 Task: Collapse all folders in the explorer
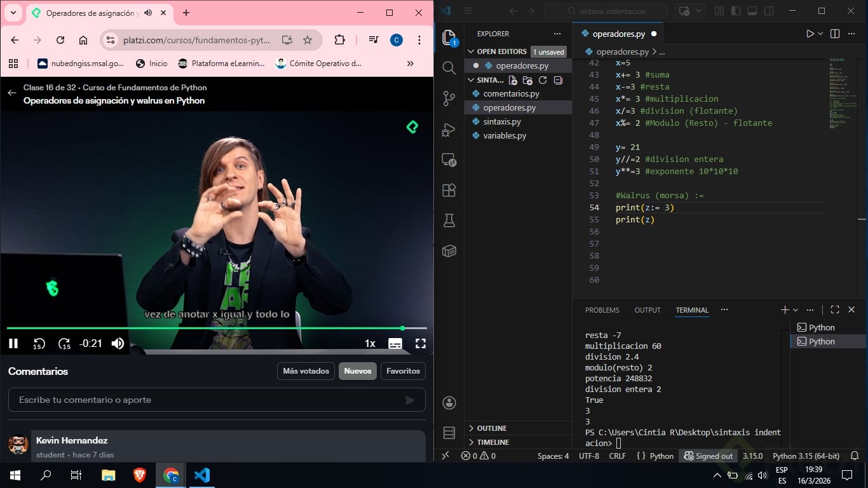(x=558, y=80)
